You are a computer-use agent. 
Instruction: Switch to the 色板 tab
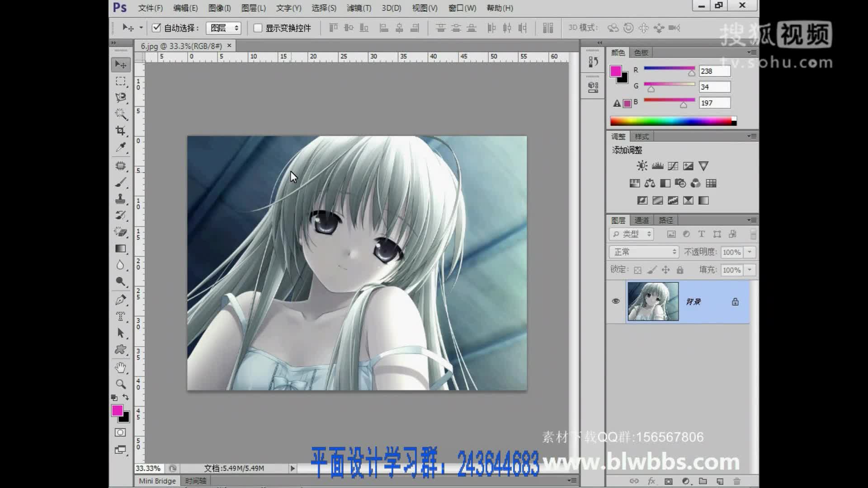coord(641,53)
